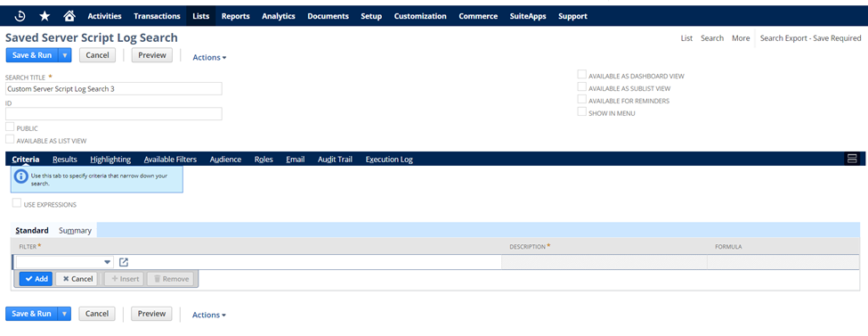Check Available as Sublist View
Screen dimensions: 868x336
click(x=582, y=86)
